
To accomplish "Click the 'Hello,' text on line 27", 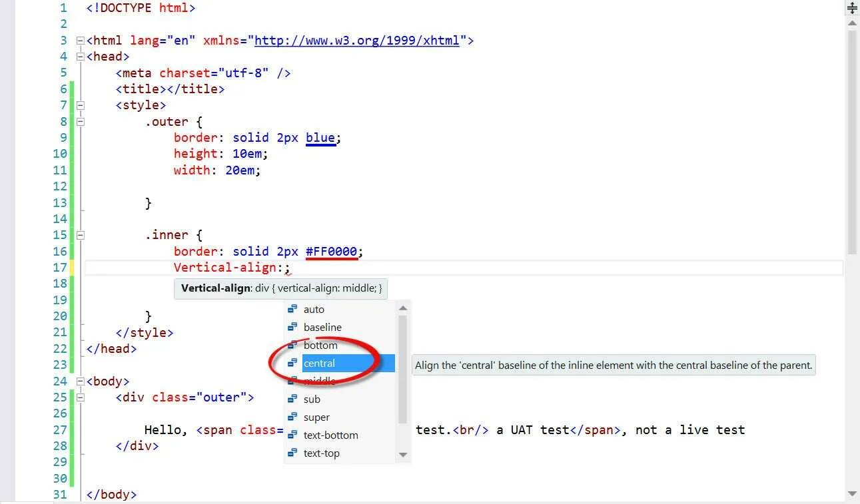I will (x=167, y=430).
